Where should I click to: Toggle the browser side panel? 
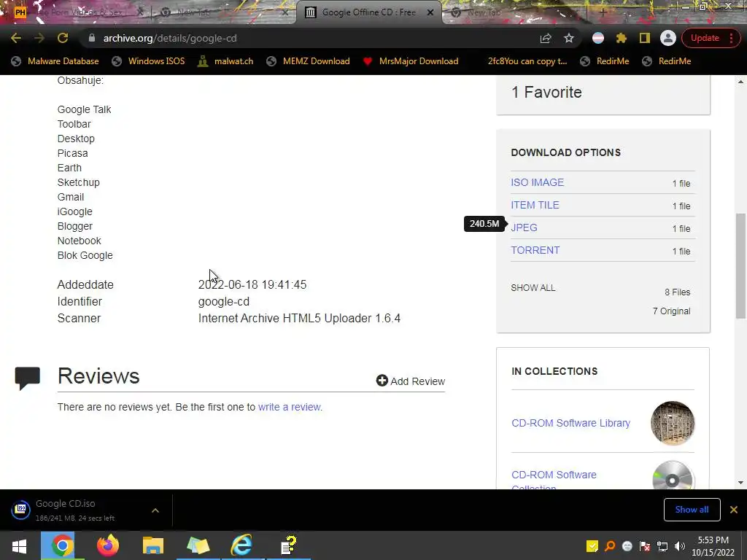pyautogui.click(x=645, y=38)
